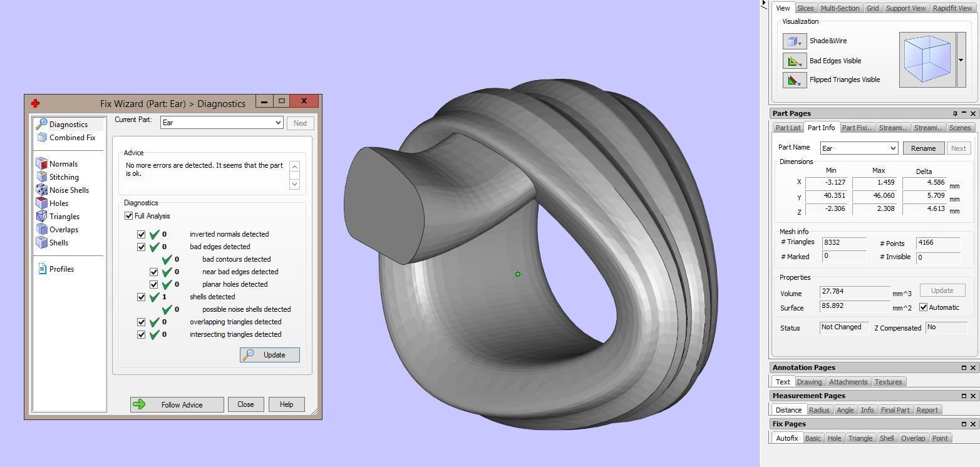The height and width of the screenshot is (467, 980).
Task: Open the Stitching fixing page
Action: [x=64, y=177]
